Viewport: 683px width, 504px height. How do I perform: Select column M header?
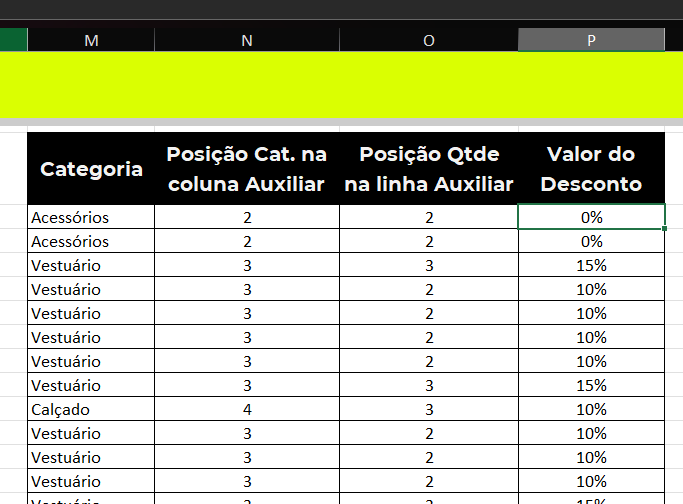coord(91,40)
